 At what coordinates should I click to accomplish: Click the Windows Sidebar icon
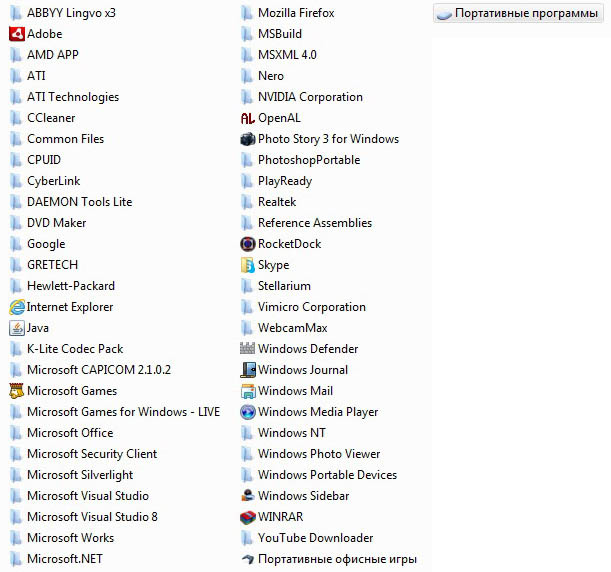pos(248,496)
